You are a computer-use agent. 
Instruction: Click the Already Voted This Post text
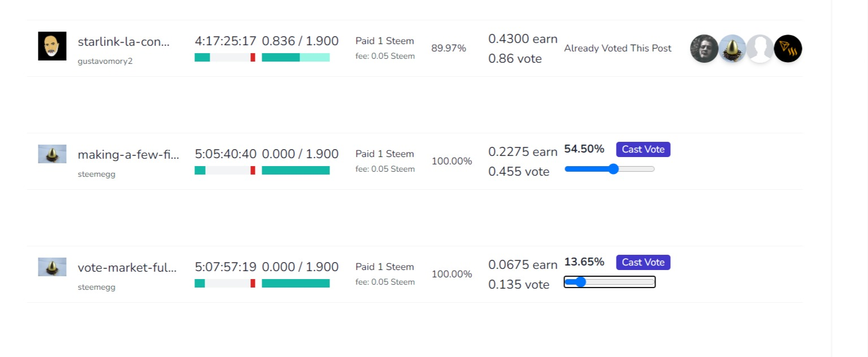tap(618, 49)
